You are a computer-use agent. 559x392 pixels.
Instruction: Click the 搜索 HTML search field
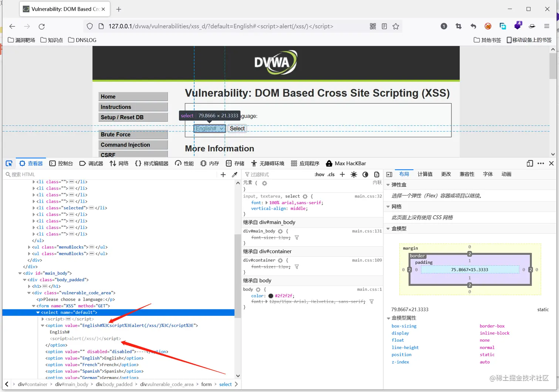(111, 175)
